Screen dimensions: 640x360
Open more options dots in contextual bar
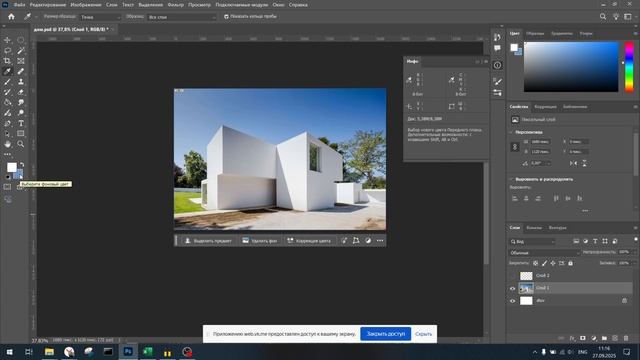[x=380, y=241]
